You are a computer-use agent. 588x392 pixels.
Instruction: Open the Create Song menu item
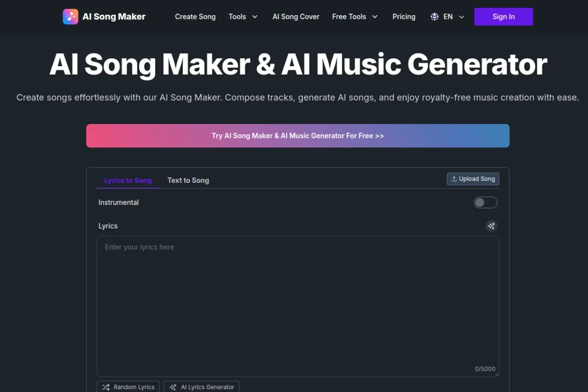click(195, 17)
